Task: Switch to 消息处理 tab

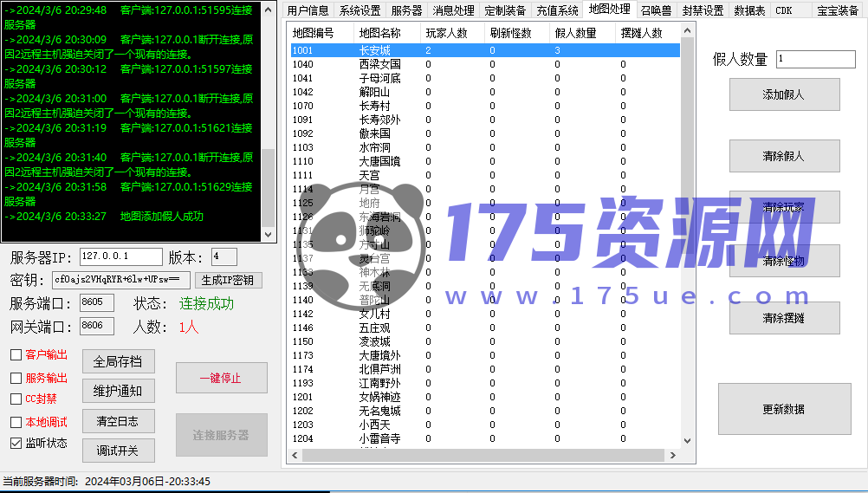Action: (x=453, y=10)
